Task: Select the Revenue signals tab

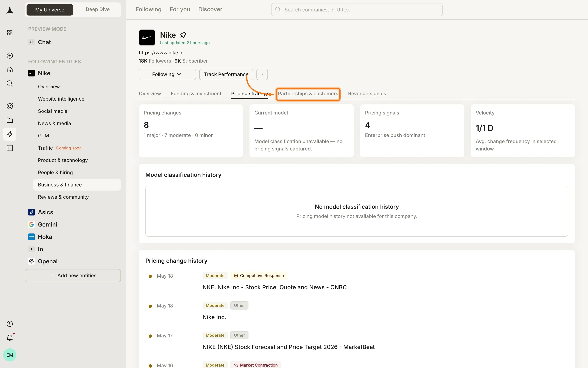Action: pyautogui.click(x=367, y=93)
